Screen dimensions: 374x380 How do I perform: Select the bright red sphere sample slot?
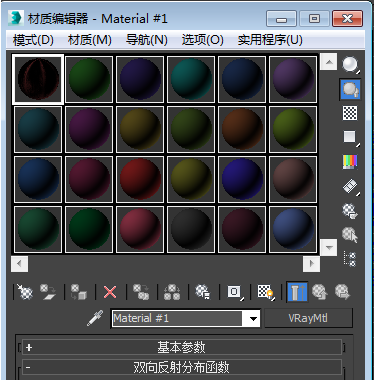[x=140, y=179]
